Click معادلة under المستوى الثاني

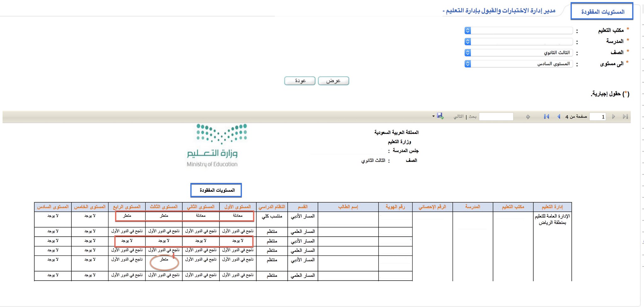coord(201,216)
